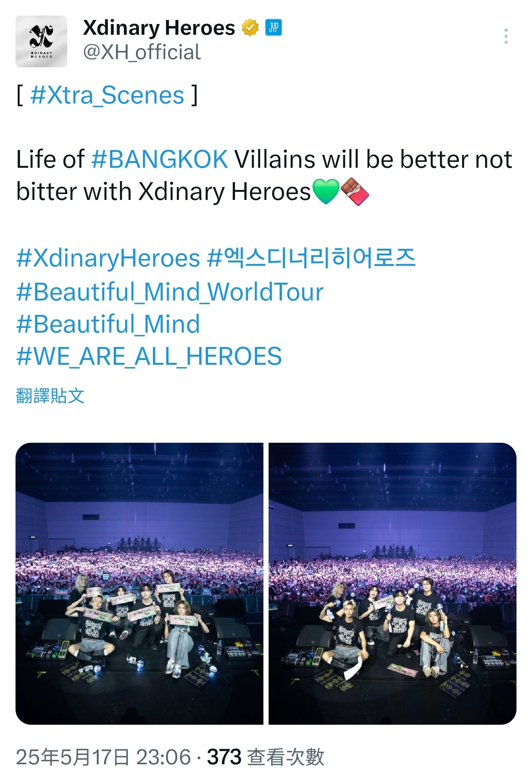Open the right concert group photo
This screenshot has width=532, height=782.
click(392, 583)
